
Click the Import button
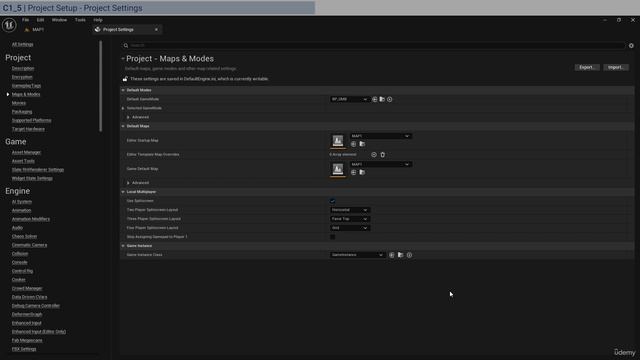click(x=616, y=67)
